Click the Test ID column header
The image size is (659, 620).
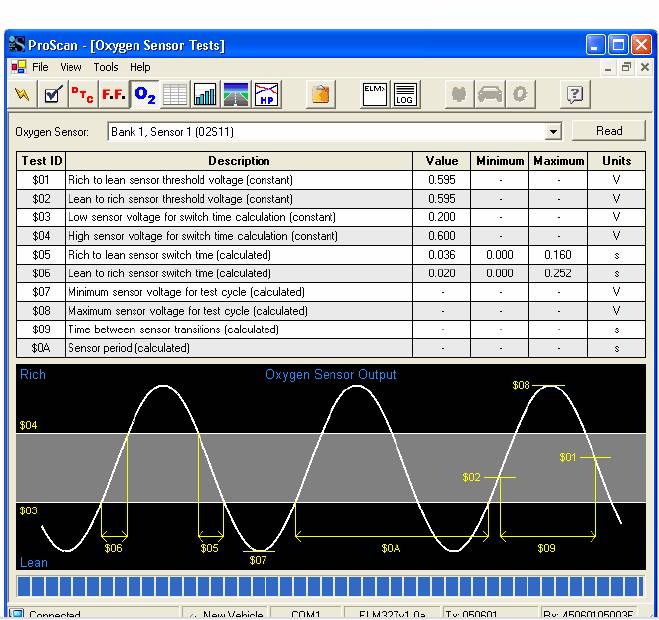tap(41, 161)
